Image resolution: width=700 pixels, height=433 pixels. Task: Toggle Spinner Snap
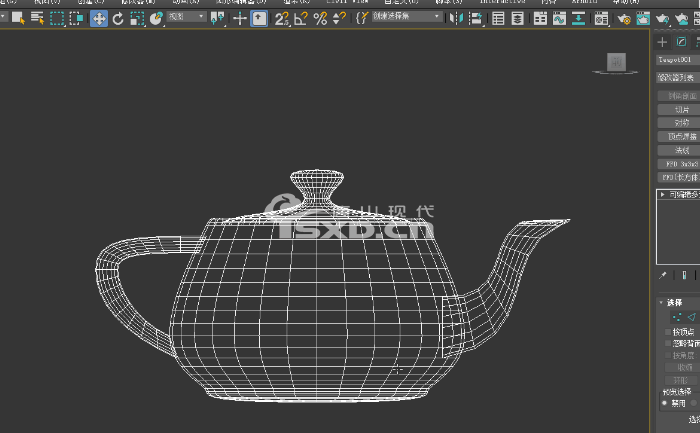pyautogui.click(x=339, y=18)
